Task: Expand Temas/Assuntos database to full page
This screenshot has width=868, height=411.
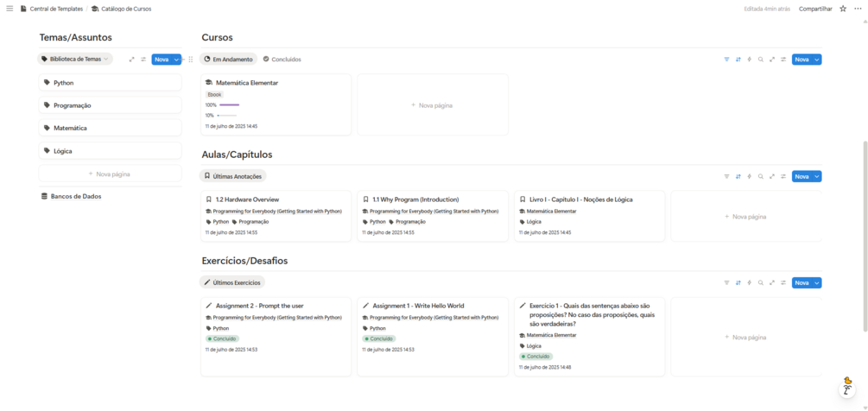Action: coord(132,60)
